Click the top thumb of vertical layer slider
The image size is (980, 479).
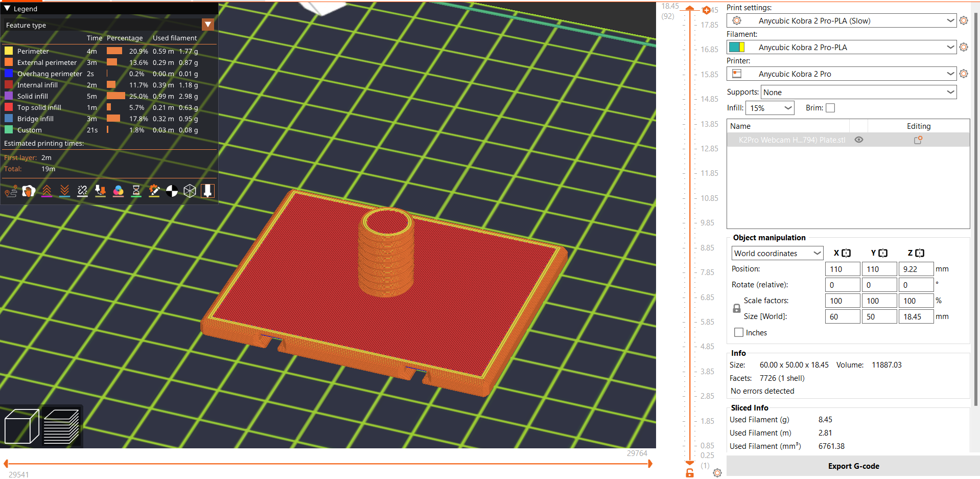690,8
